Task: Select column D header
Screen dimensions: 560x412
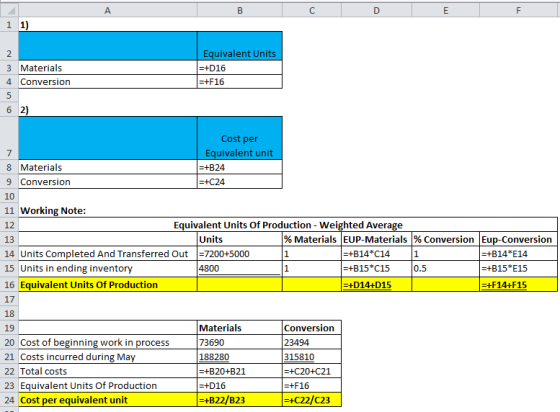Action: point(376,11)
